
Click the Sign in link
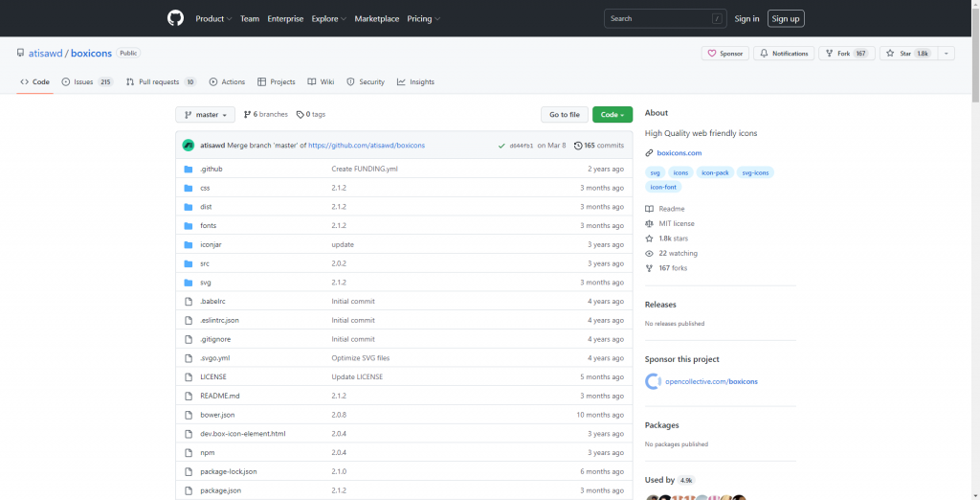pyautogui.click(x=746, y=19)
